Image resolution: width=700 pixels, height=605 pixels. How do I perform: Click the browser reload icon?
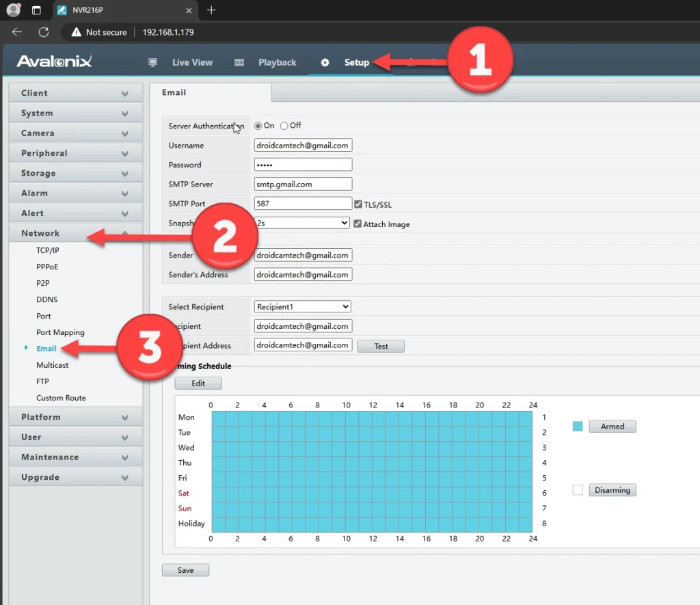click(x=44, y=32)
